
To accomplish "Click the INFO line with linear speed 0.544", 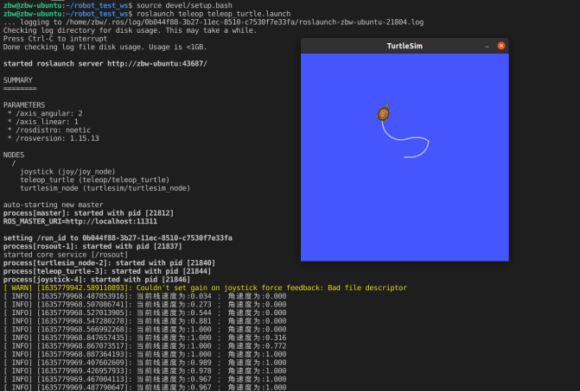I will click(144, 313).
